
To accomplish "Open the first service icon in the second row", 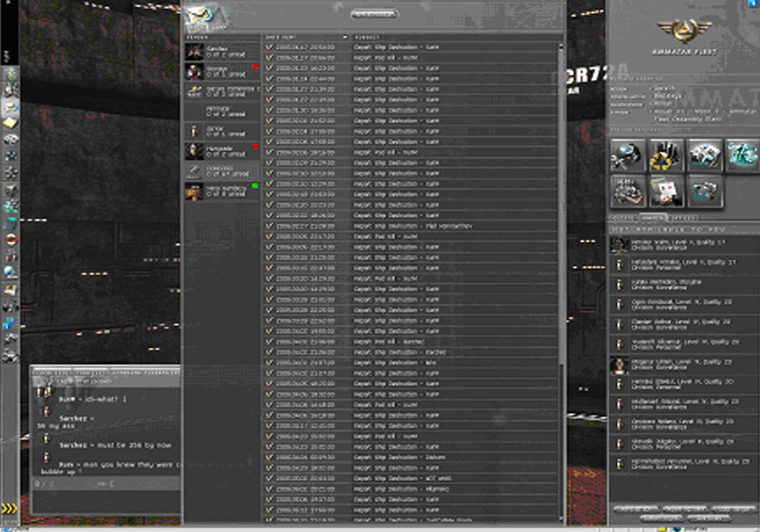I will click(629, 191).
